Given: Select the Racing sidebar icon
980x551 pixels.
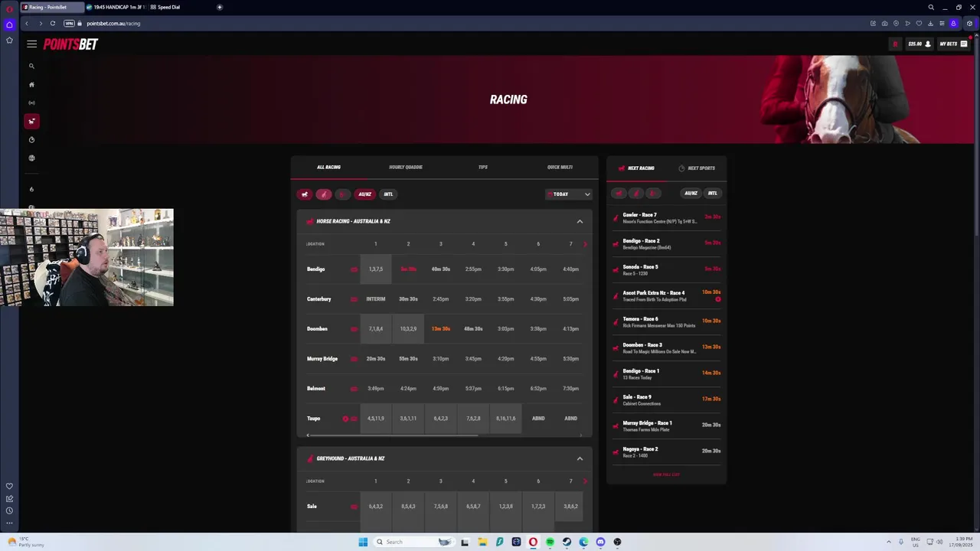Looking at the screenshot, I should point(31,122).
